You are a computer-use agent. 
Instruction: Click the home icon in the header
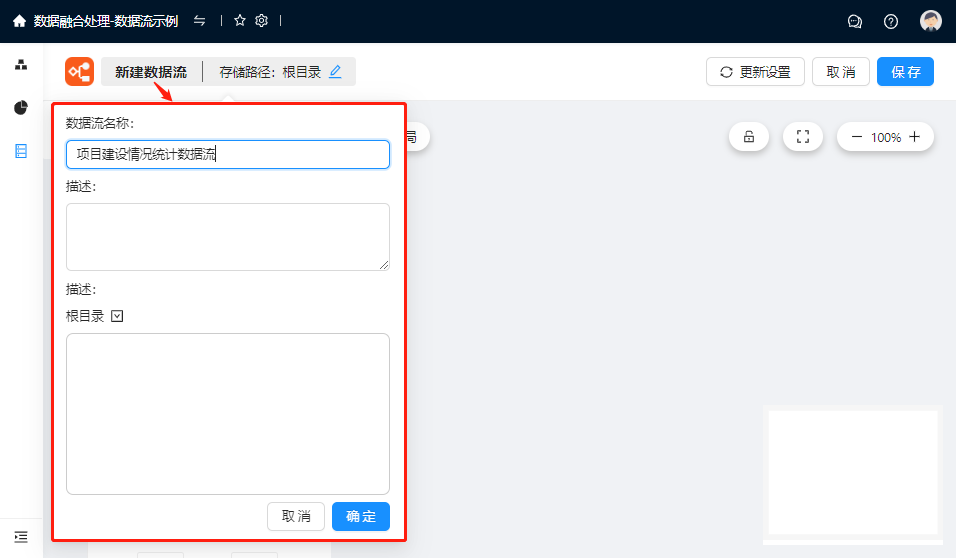pos(19,21)
